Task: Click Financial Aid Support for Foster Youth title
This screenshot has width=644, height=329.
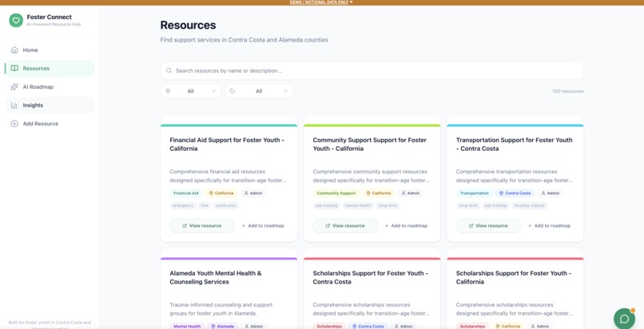Action: [227, 145]
